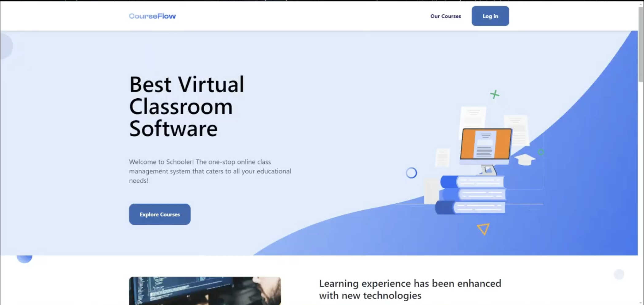Click the orange triangle decorative shape
The height and width of the screenshot is (305, 644).
point(483,229)
